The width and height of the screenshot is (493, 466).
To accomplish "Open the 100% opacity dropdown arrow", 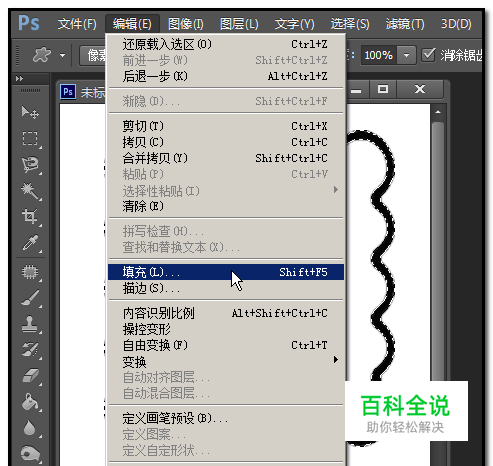I will coord(406,55).
